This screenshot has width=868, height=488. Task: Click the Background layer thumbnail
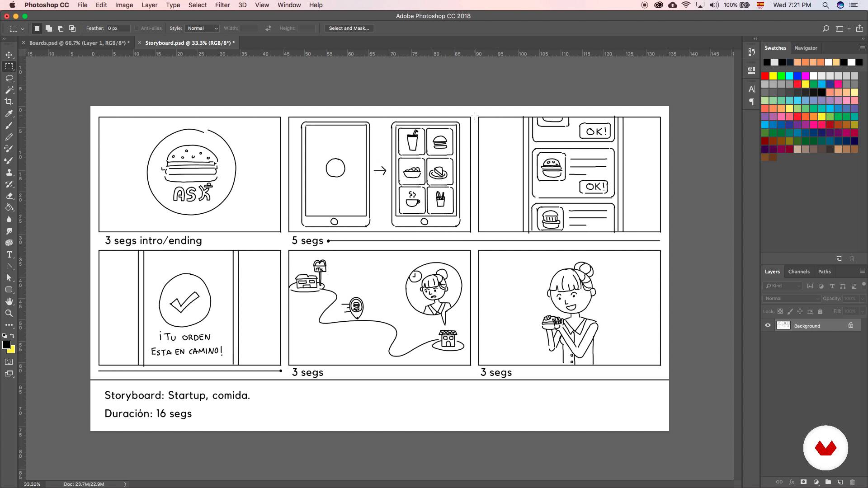coord(783,325)
